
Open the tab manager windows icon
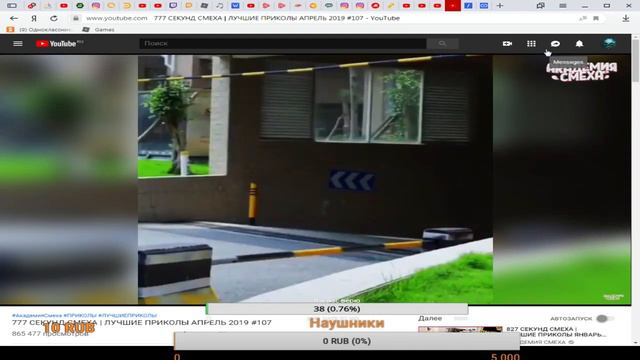click(x=540, y=6)
